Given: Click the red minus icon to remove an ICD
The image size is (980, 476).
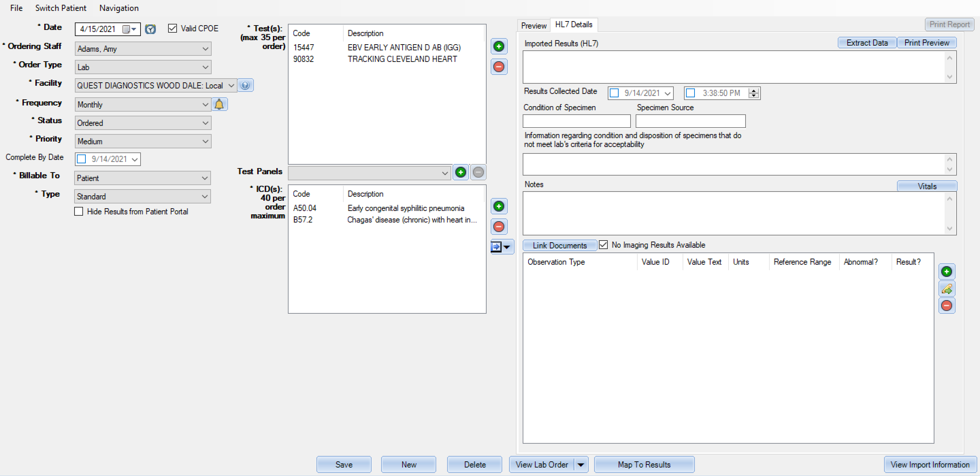Looking at the screenshot, I should (499, 226).
